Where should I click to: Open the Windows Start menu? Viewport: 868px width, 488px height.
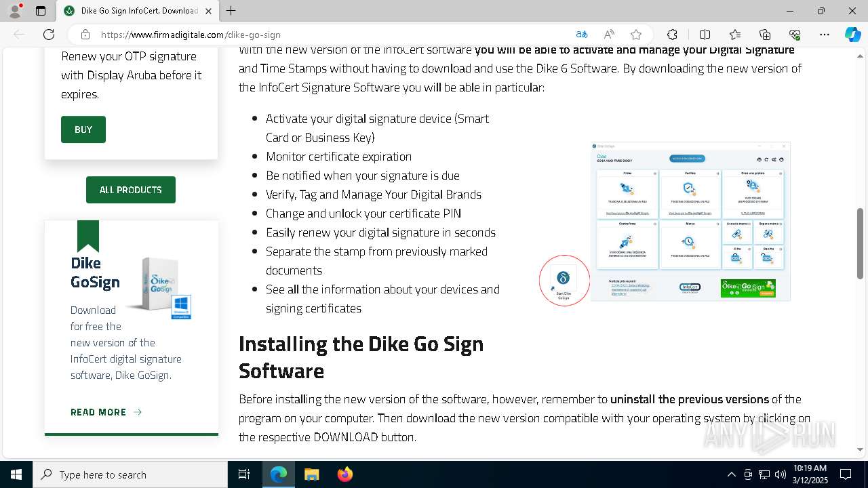click(x=16, y=474)
